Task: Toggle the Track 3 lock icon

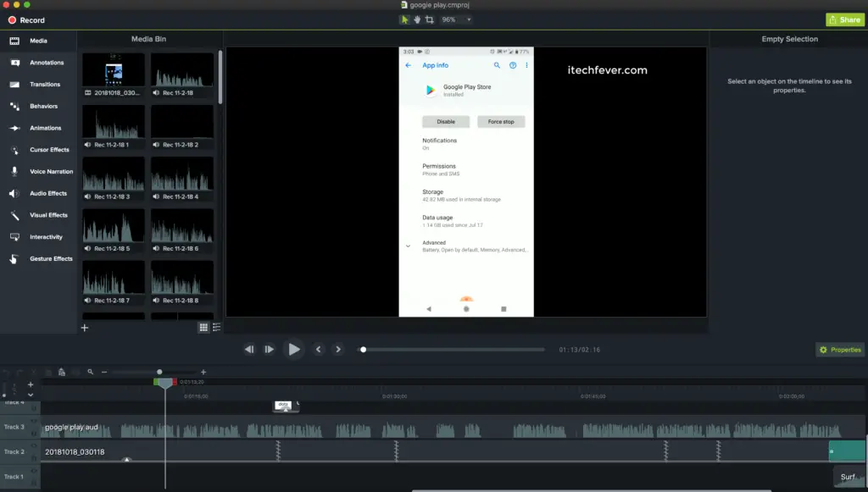Action: (34, 433)
